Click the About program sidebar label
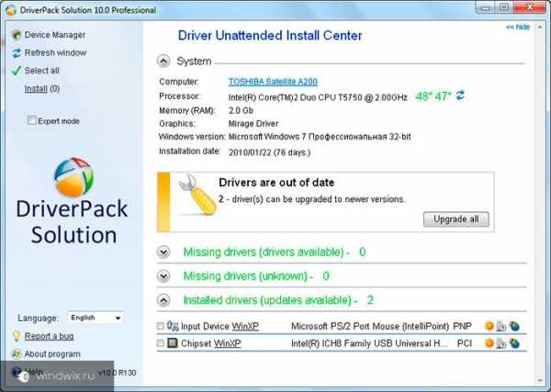Viewport: 551px width, 392px height. (52, 353)
